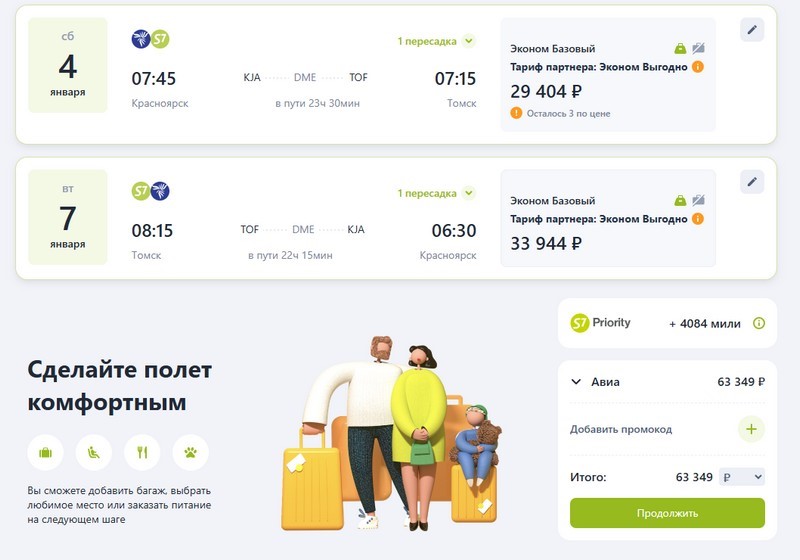Viewport: 800px width, 560px height.
Task: Collapse the Авиа price breakdown
Action: (x=576, y=381)
